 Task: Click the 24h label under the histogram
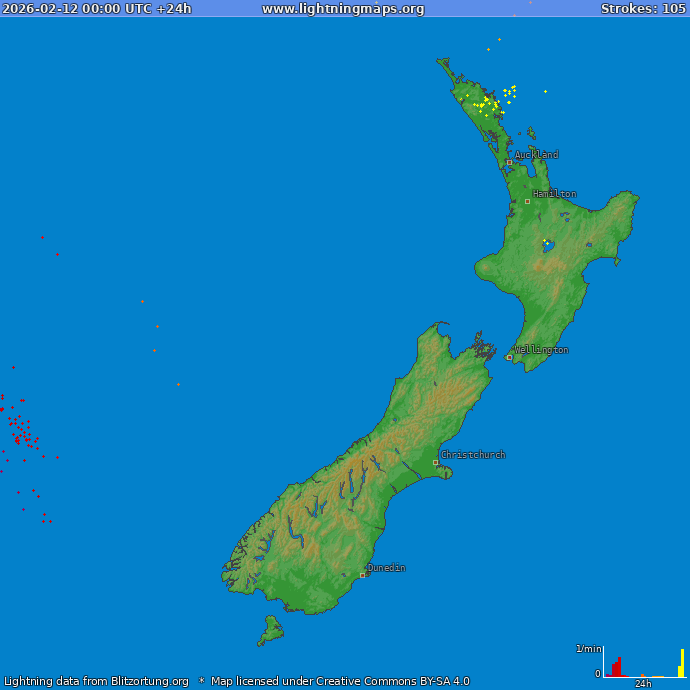click(x=643, y=684)
